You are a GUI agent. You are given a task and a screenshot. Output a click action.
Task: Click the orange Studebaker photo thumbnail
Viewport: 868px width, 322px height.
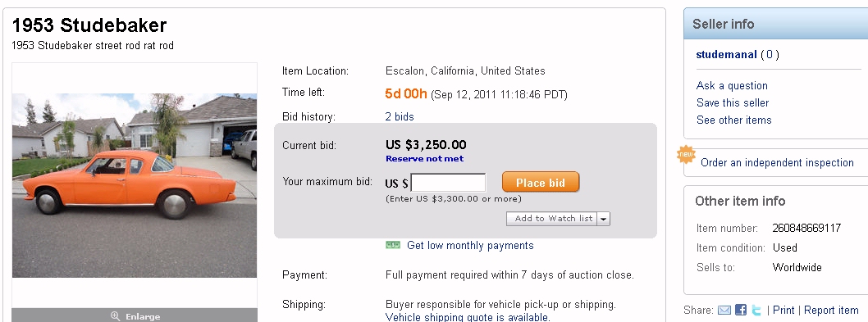(135, 185)
